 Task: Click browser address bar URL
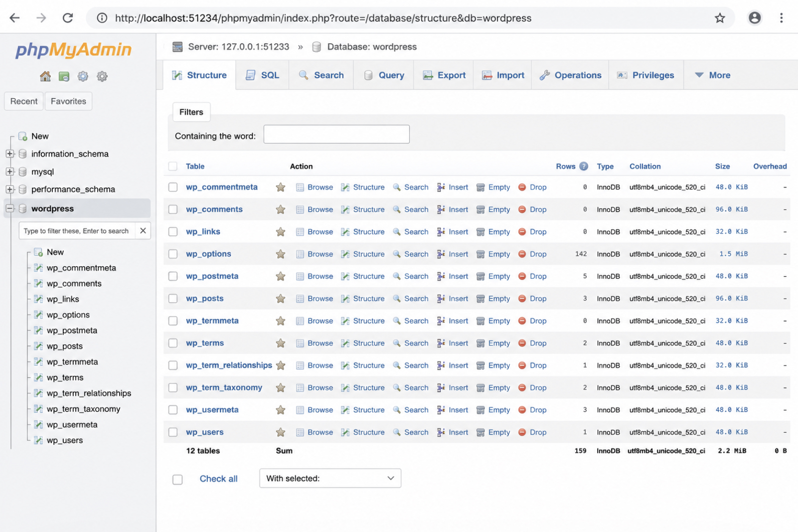(323, 18)
